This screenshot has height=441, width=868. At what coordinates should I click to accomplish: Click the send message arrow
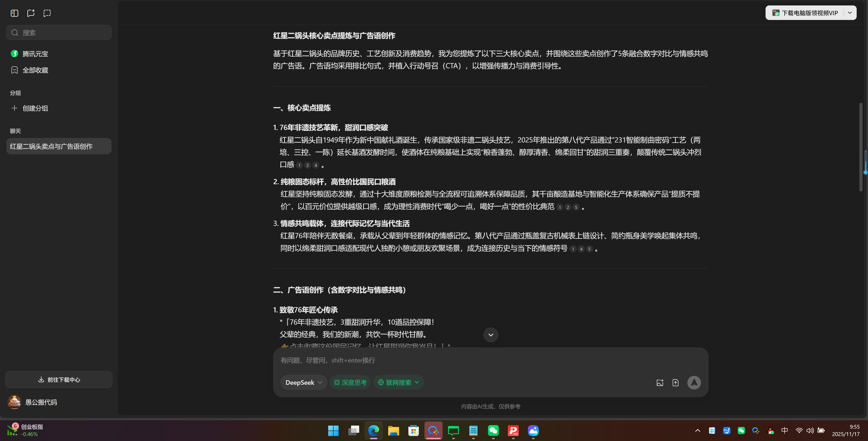point(694,382)
